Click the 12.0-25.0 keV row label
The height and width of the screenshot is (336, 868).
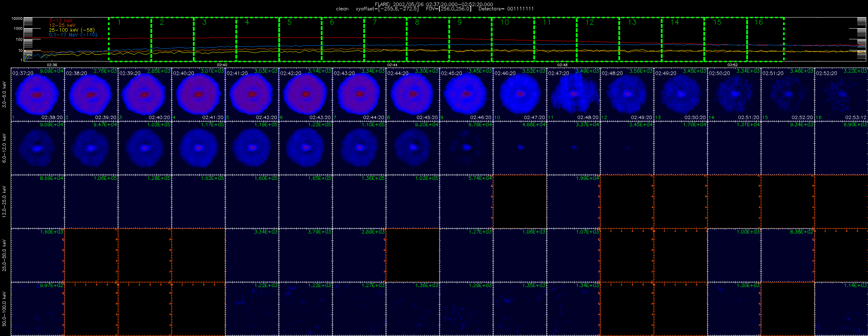[x=4, y=202]
